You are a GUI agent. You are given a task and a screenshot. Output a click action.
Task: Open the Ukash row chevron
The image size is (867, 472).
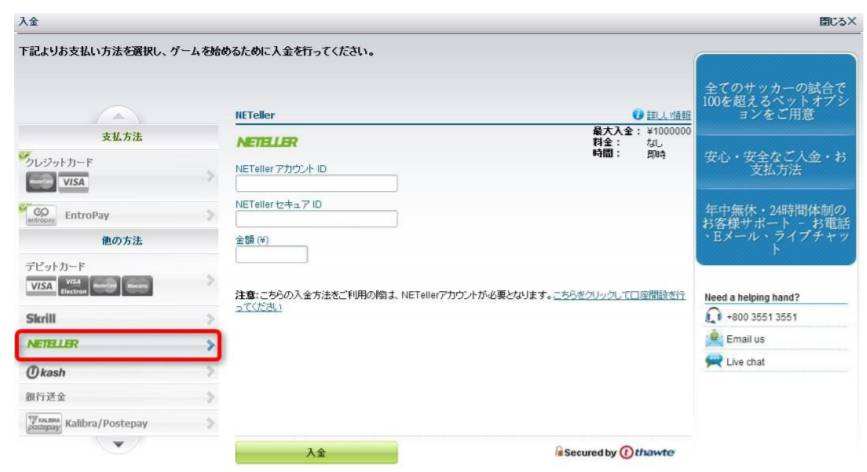[210, 371]
